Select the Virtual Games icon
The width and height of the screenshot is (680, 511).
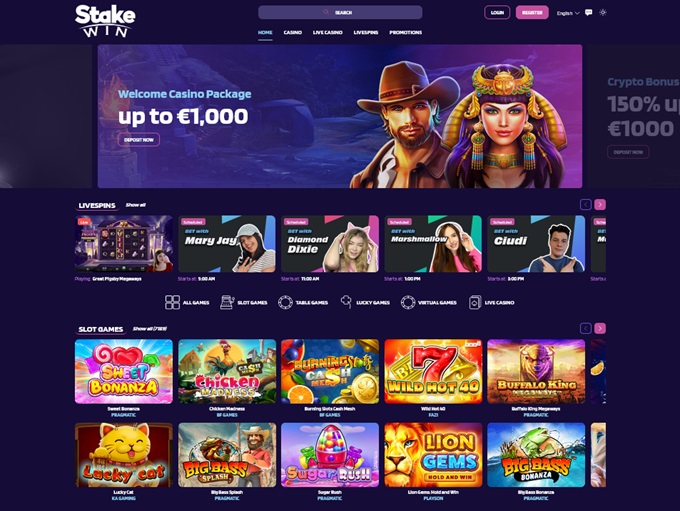tap(408, 302)
